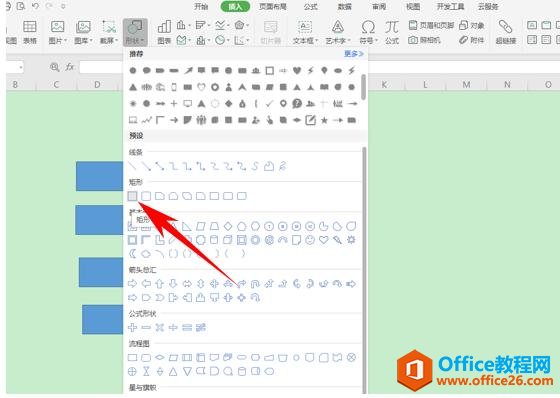The height and width of the screenshot is (398, 560).
Task: Switch to the 开始 tab
Action: pos(201,6)
